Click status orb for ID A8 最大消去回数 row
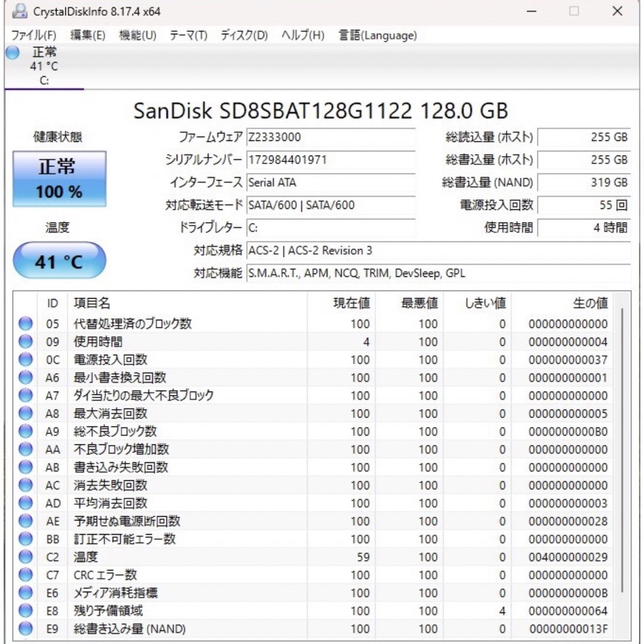Viewport: 644px width, 644px height. [x=26, y=414]
